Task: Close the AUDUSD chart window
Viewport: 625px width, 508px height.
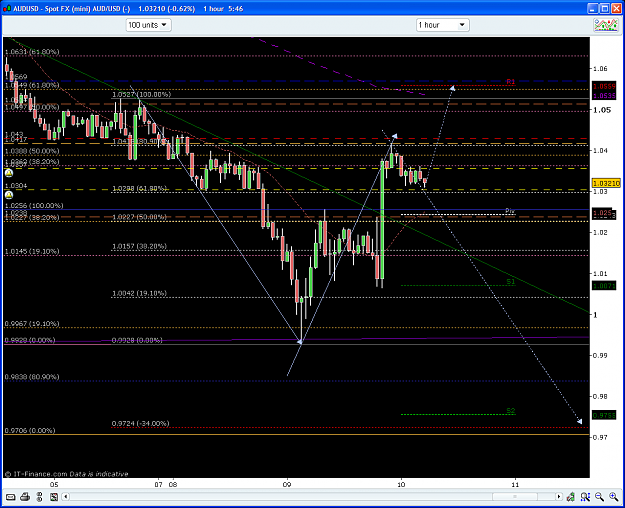Action: [x=616, y=8]
